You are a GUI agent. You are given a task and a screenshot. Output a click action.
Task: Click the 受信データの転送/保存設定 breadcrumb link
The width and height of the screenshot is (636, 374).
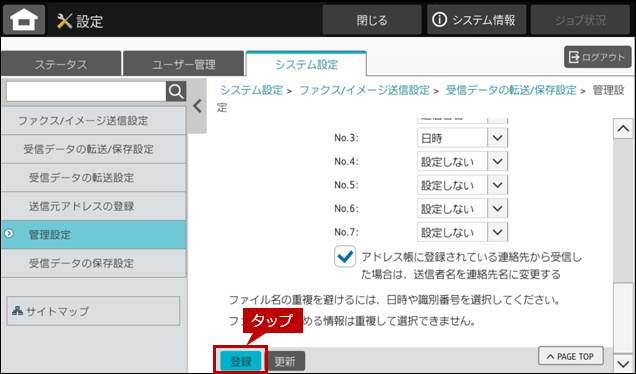511,90
